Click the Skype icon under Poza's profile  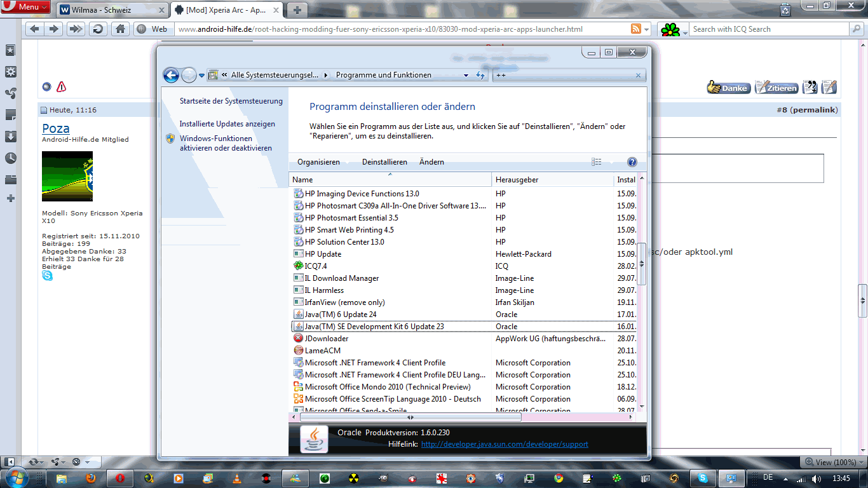[48, 276]
